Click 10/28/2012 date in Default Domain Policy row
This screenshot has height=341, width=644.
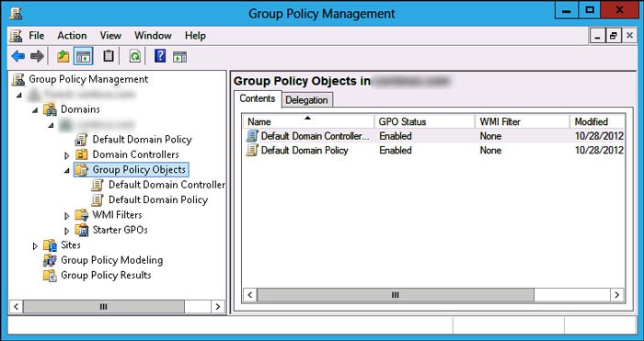point(599,150)
